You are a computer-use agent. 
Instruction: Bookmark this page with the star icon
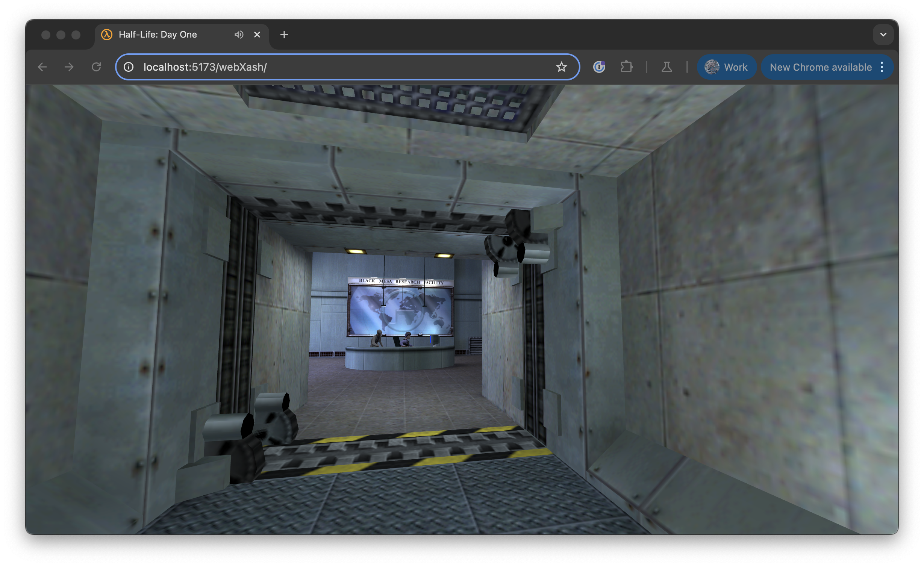point(561,67)
